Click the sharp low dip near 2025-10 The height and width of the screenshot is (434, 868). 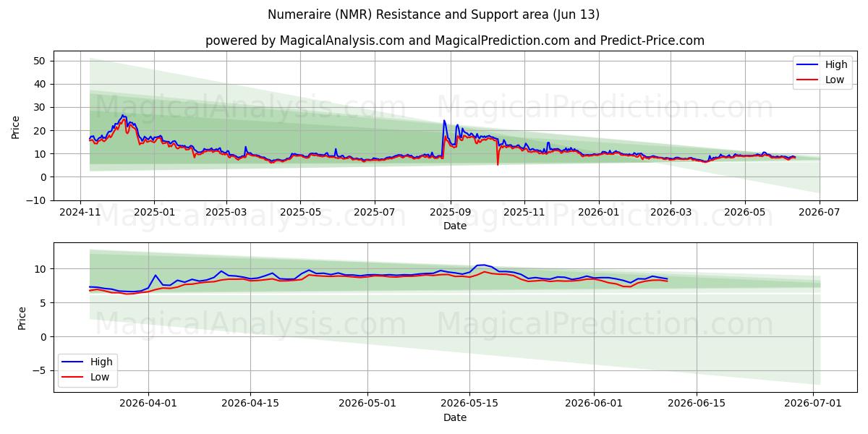498,164
